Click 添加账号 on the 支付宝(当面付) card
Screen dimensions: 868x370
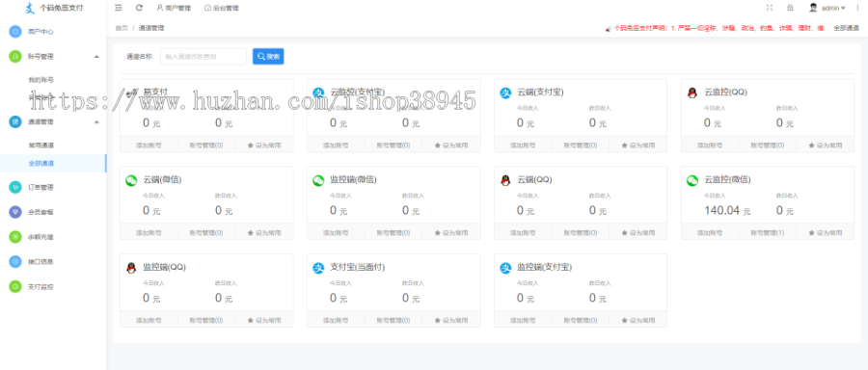(336, 320)
